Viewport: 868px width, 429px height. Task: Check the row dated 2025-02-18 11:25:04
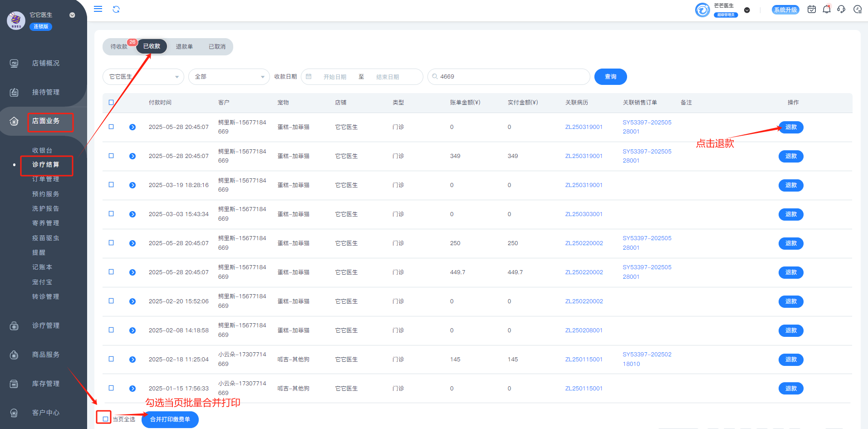(x=111, y=359)
